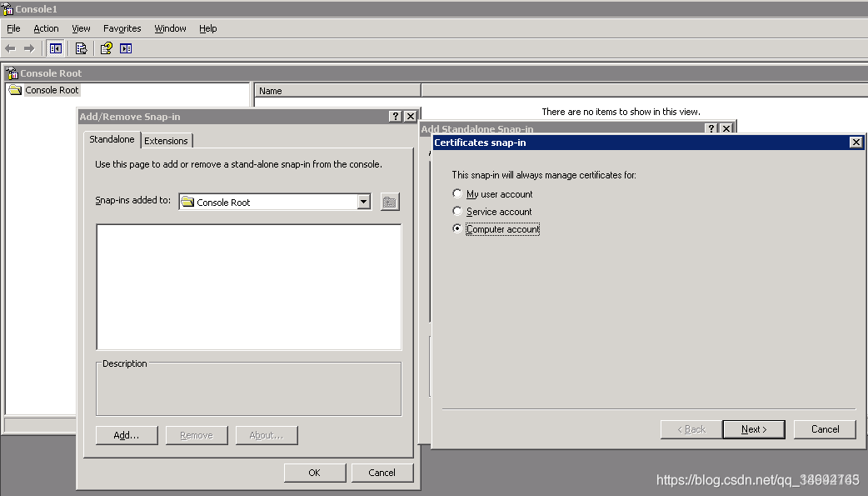This screenshot has height=496, width=868.
Task: Click the 'Use this page to add or remove' text
Action: (238, 164)
